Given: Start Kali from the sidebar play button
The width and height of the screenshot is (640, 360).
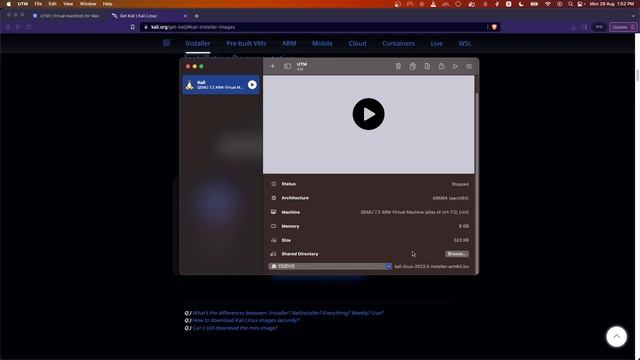Looking at the screenshot, I should [x=252, y=84].
